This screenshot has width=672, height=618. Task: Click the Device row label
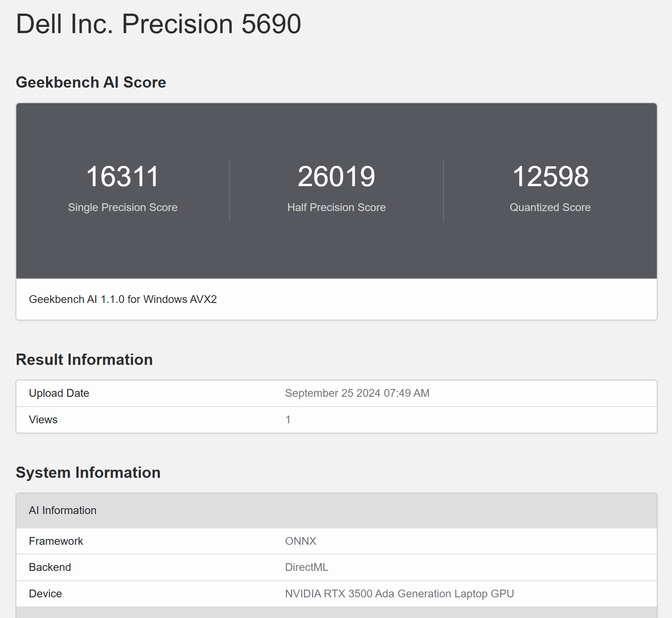click(46, 594)
